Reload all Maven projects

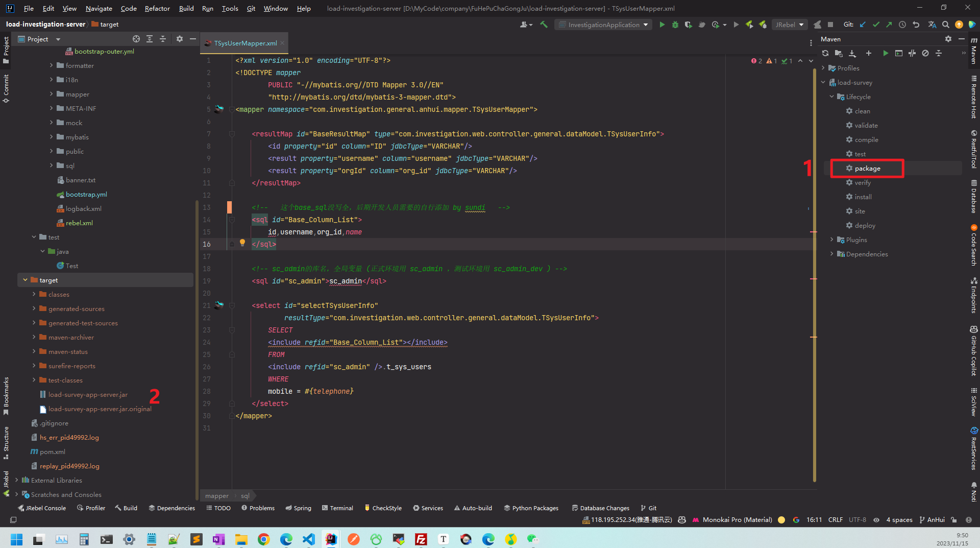825,53
